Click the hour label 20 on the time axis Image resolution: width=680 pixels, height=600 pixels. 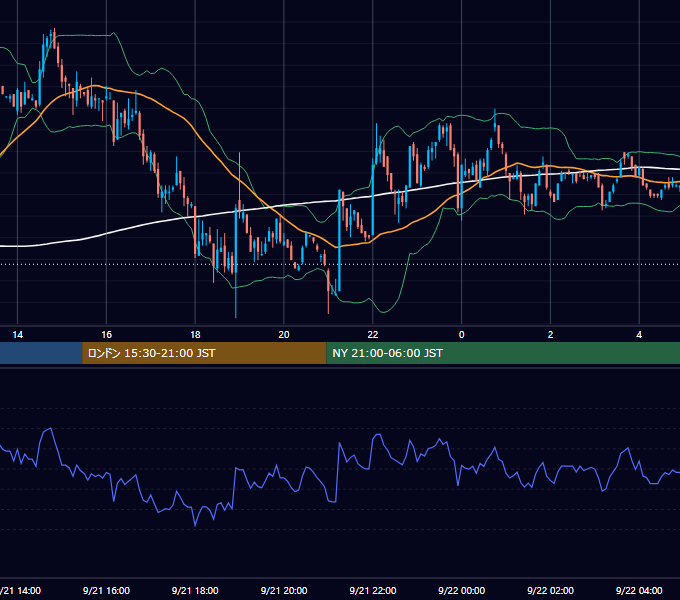pos(284,335)
